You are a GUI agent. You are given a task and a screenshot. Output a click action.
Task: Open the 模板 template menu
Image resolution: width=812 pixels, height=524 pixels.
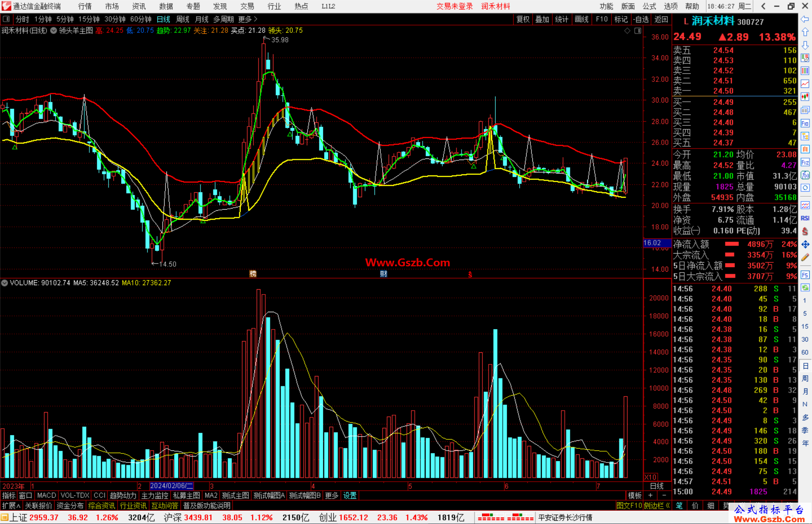click(635, 495)
